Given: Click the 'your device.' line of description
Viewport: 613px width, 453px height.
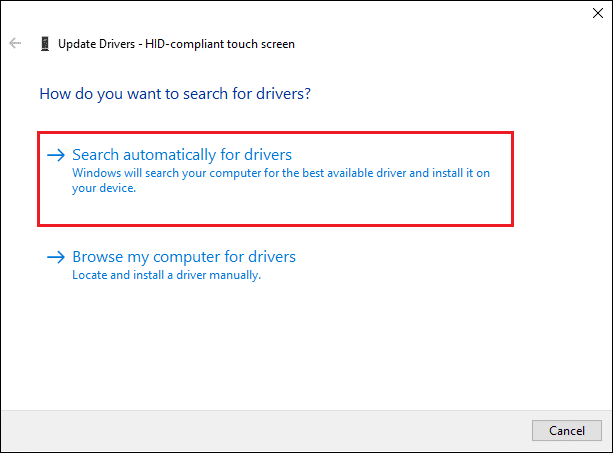Looking at the screenshot, I should [x=104, y=187].
